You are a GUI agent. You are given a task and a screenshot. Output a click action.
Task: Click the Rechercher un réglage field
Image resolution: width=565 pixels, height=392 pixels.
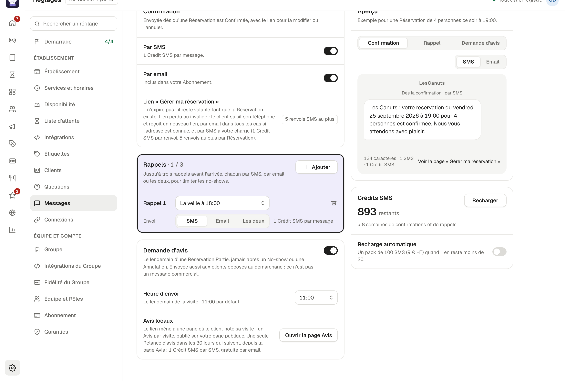tap(74, 24)
